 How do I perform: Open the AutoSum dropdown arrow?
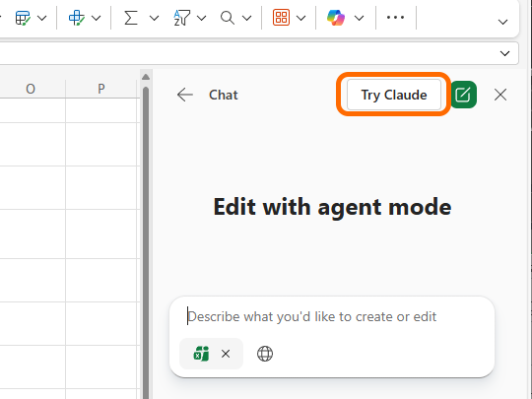tap(154, 18)
